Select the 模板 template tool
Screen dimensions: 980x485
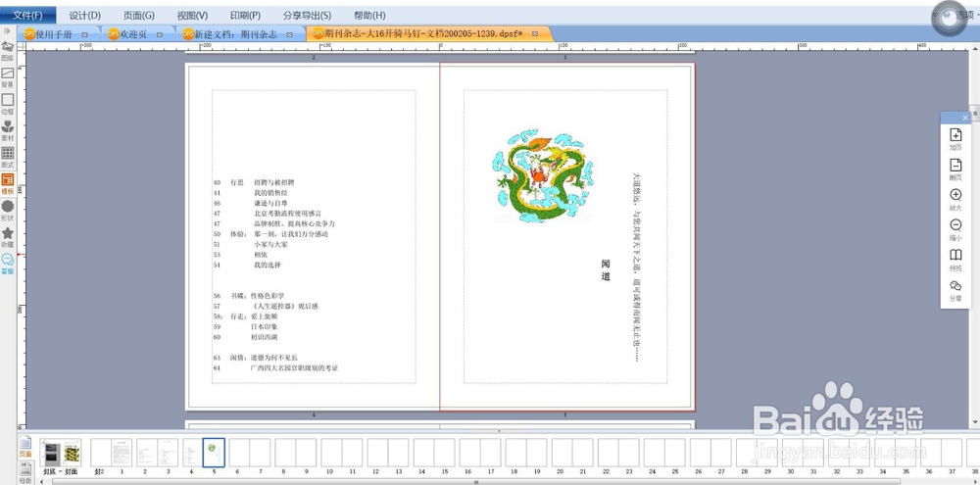8,183
